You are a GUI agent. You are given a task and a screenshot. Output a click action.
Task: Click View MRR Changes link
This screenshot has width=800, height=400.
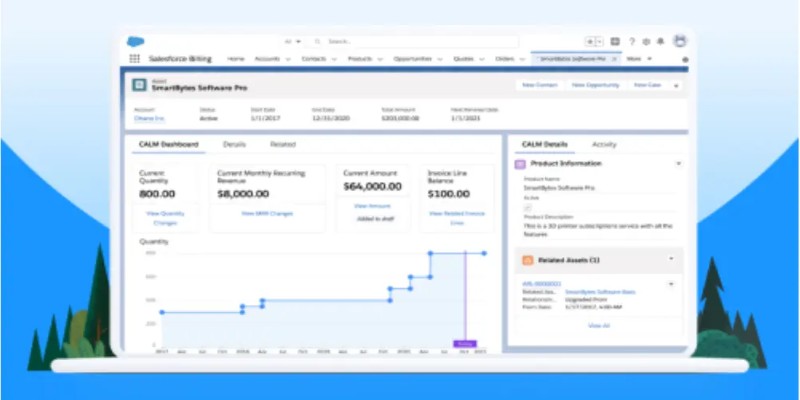pyautogui.click(x=267, y=213)
